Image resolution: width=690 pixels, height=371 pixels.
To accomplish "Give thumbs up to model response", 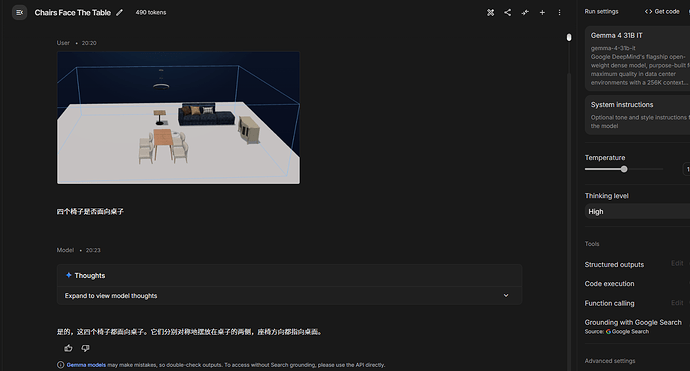I will pyautogui.click(x=68, y=348).
